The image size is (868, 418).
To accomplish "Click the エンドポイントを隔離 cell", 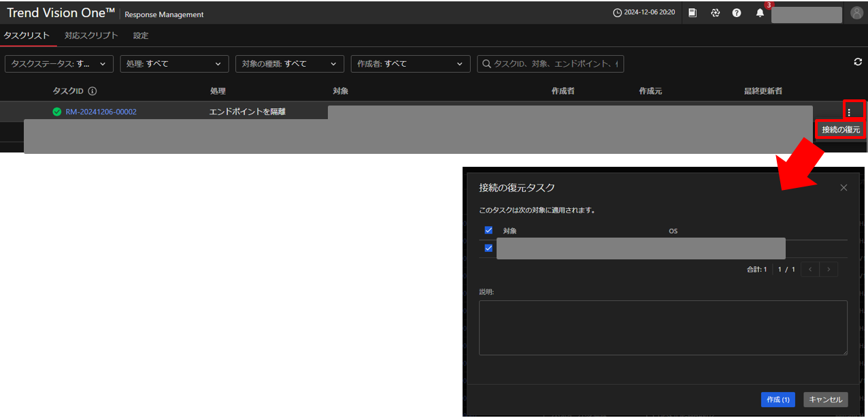I will 247,112.
